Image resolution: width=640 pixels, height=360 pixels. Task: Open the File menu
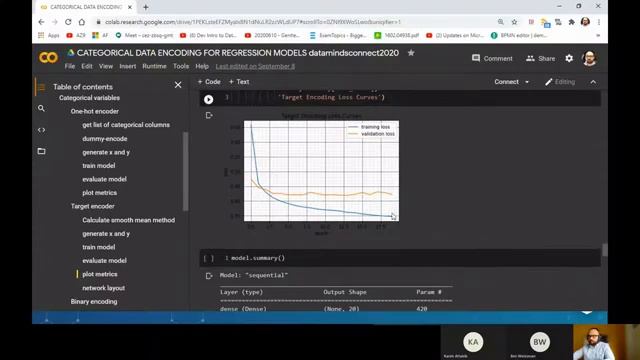coord(70,66)
